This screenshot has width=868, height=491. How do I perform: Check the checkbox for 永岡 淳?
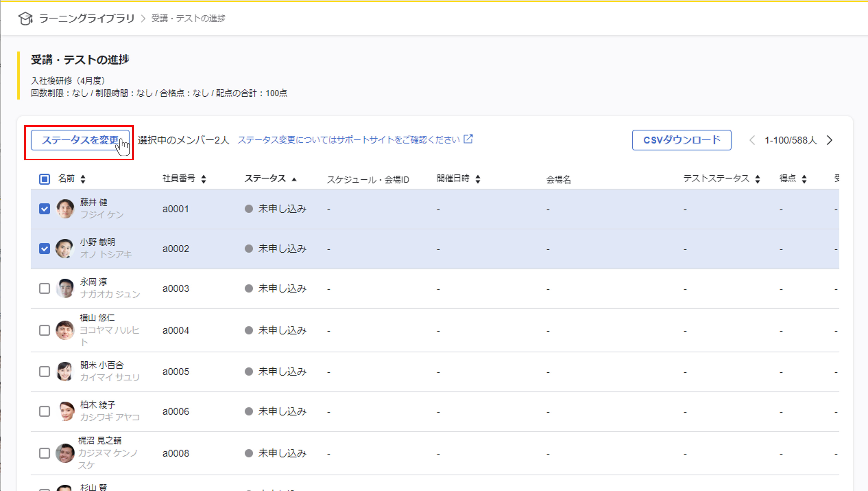[44, 289]
